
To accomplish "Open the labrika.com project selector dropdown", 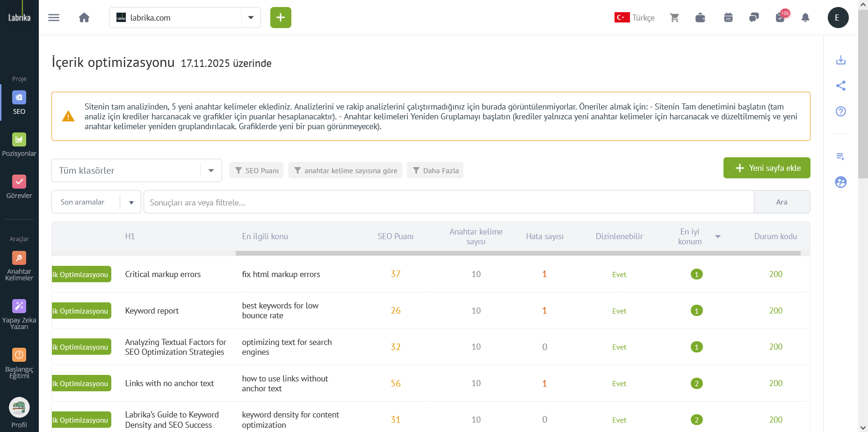I will (251, 17).
